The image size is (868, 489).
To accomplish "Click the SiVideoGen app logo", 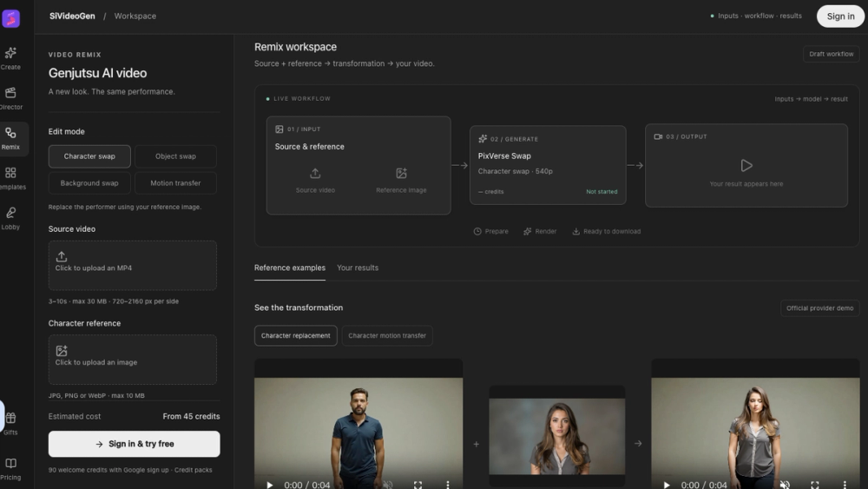I will point(11,18).
